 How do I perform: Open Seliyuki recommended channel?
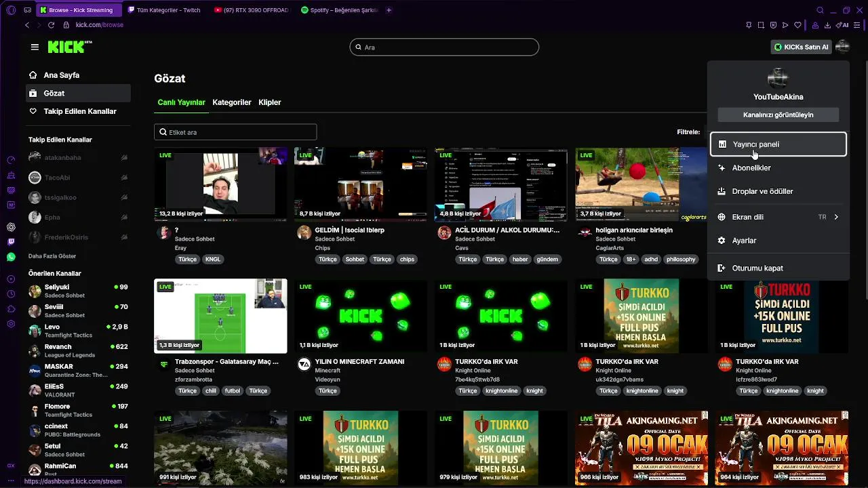[79, 291]
